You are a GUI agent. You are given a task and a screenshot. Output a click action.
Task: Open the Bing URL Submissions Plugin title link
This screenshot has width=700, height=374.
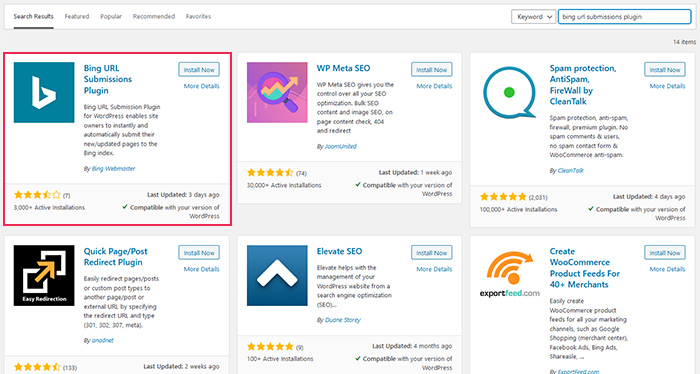coord(108,79)
